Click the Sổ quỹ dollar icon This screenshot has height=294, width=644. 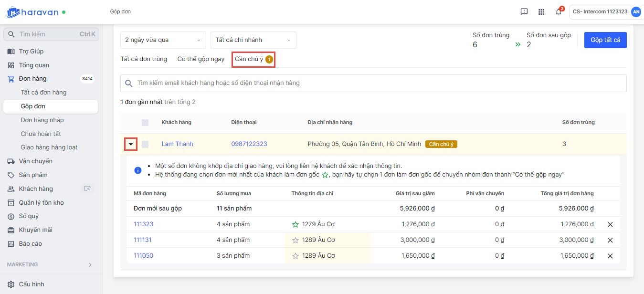click(x=11, y=216)
